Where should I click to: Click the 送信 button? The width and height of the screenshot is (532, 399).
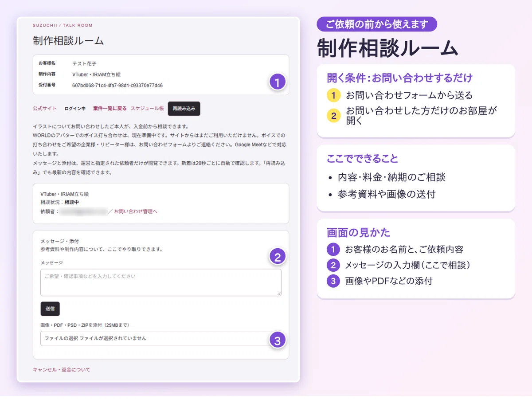pos(50,309)
